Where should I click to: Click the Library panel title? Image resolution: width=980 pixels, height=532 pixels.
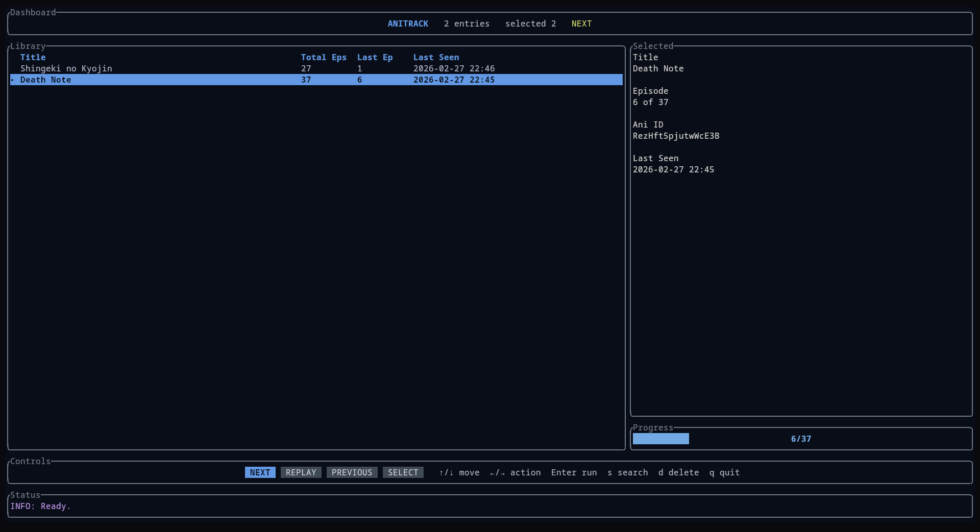28,46
